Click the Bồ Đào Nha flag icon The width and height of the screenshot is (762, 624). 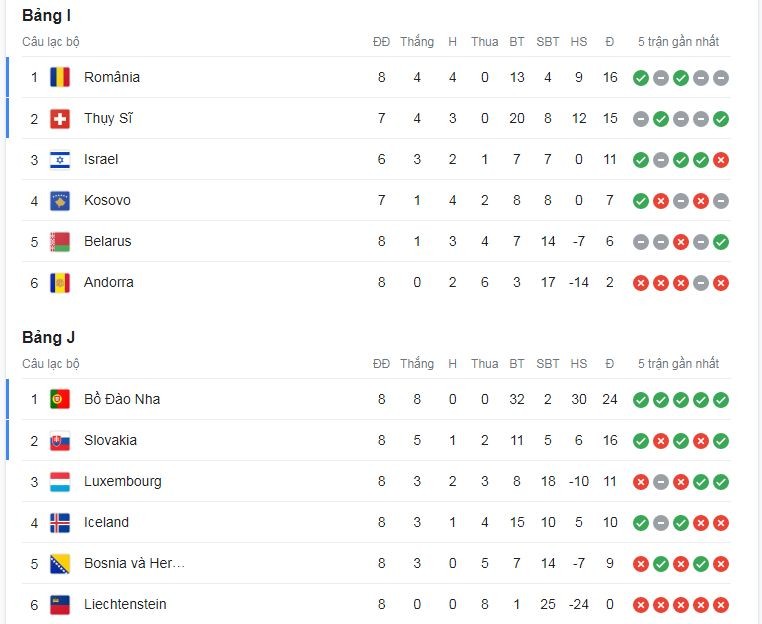click(x=60, y=399)
